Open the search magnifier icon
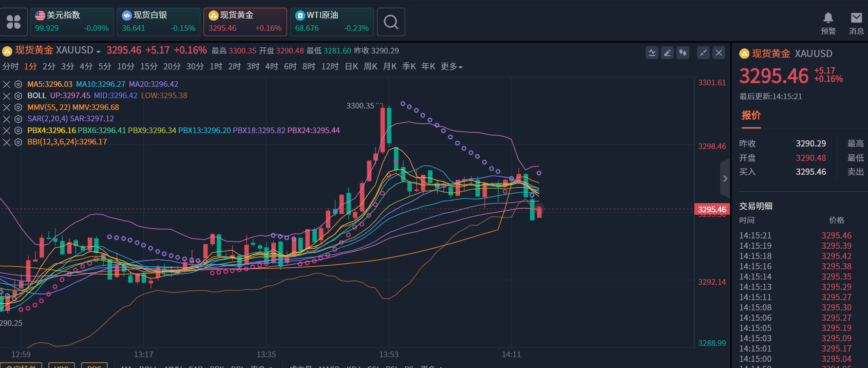Screen dimensions: 868x368 point(391,22)
